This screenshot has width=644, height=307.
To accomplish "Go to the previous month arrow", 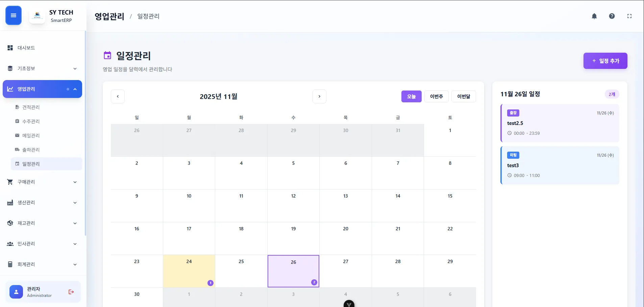I will (x=118, y=96).
